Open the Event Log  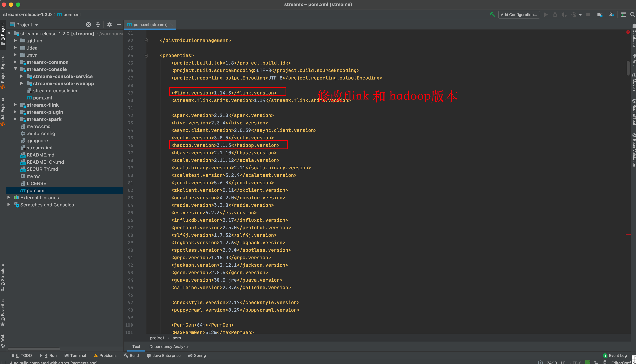pos(615,355)
